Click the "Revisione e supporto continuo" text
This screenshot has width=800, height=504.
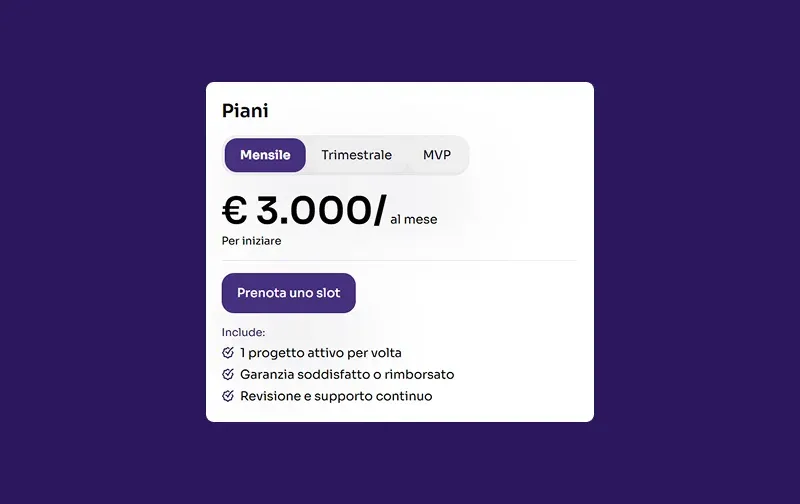(x=336, y=396)
